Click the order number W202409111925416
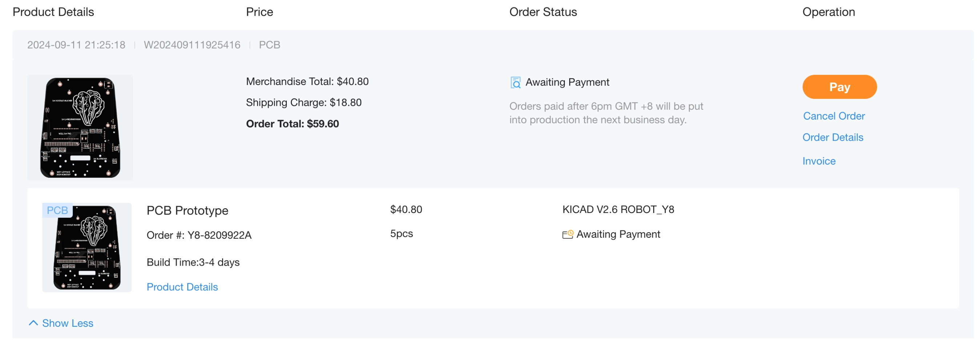 [x=192, y=45]
